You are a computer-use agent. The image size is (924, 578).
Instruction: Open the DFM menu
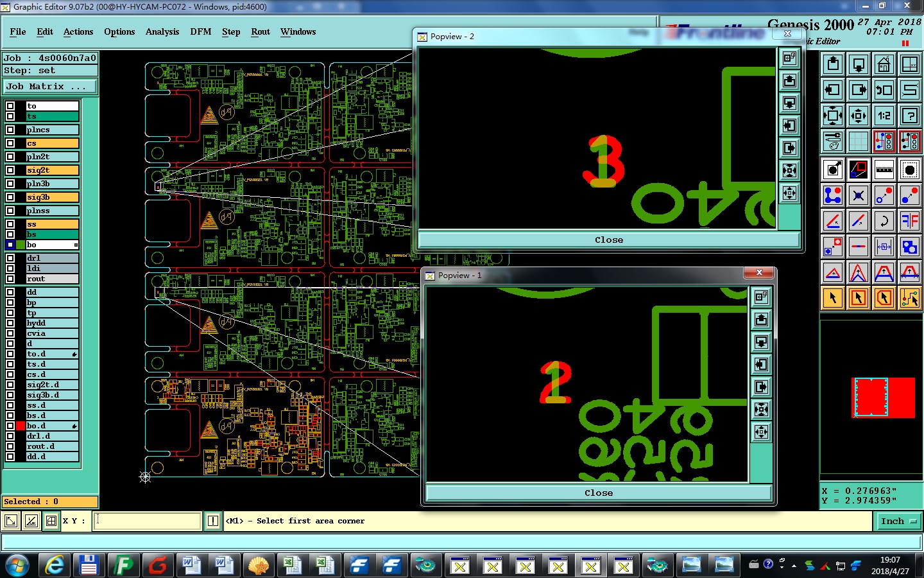(201, 31)
